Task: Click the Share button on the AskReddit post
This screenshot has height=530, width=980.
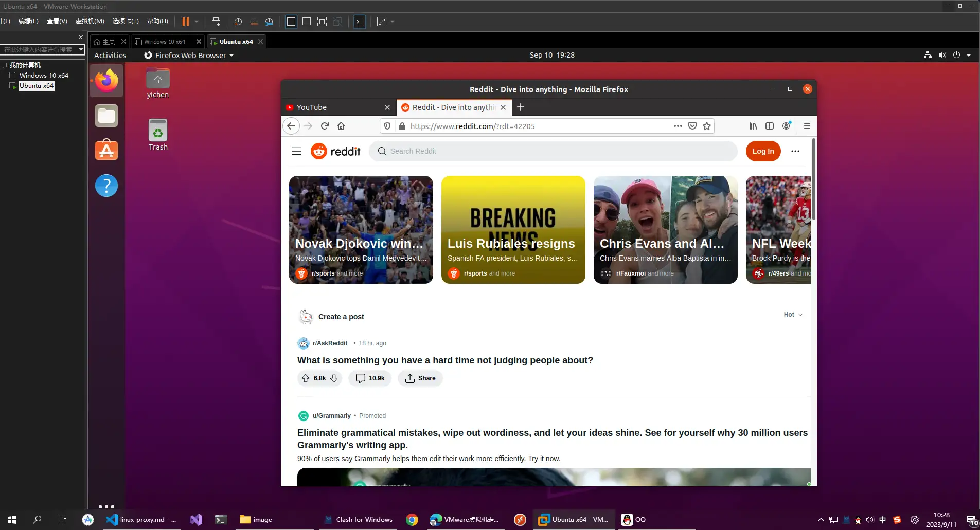Action: click(x=420, y=378)
